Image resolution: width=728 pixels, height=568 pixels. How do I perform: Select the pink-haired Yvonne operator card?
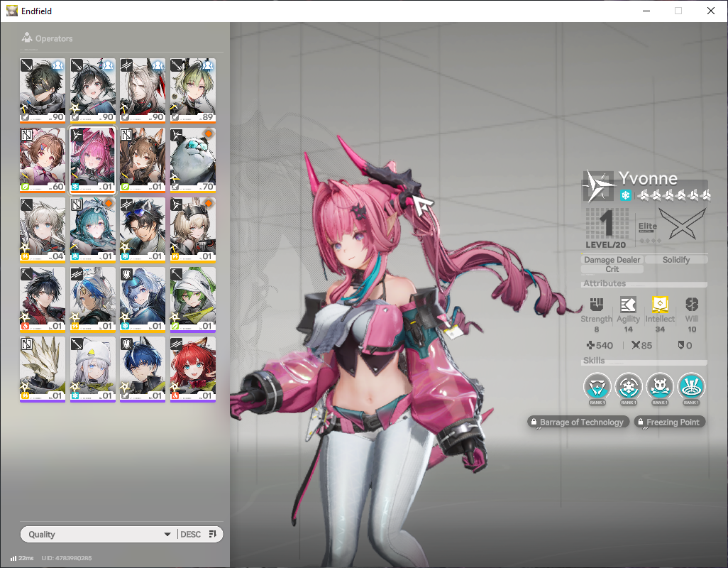93,160
